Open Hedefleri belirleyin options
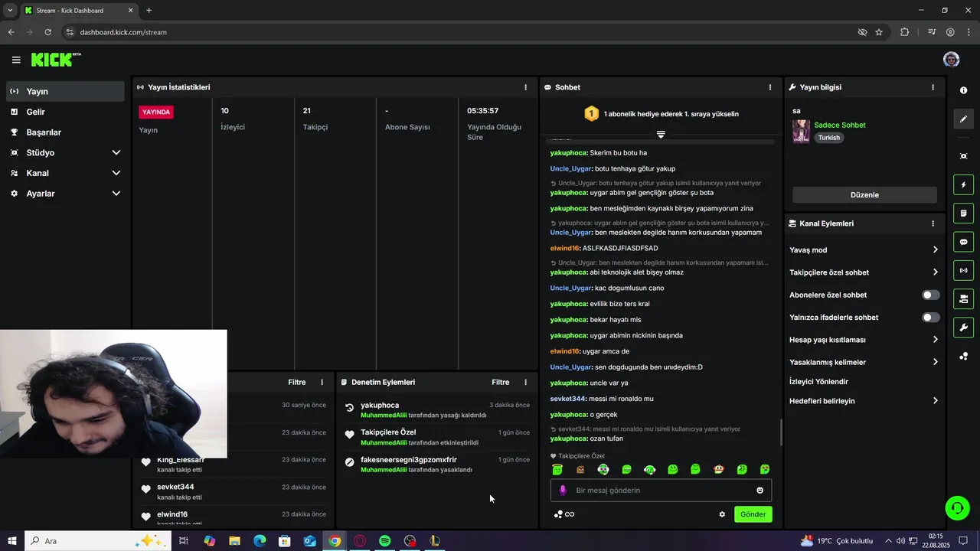The image size is (980, 551). (864, 401)
